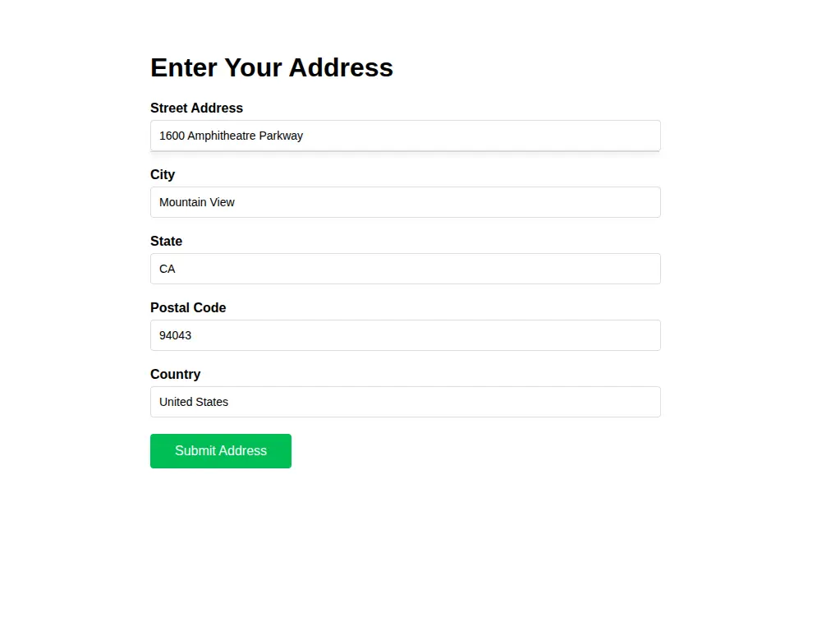The height and width of the screenshot is (627, 840).
Task: Click the 'Enter Your Address' heading
Action: [271, 67]
